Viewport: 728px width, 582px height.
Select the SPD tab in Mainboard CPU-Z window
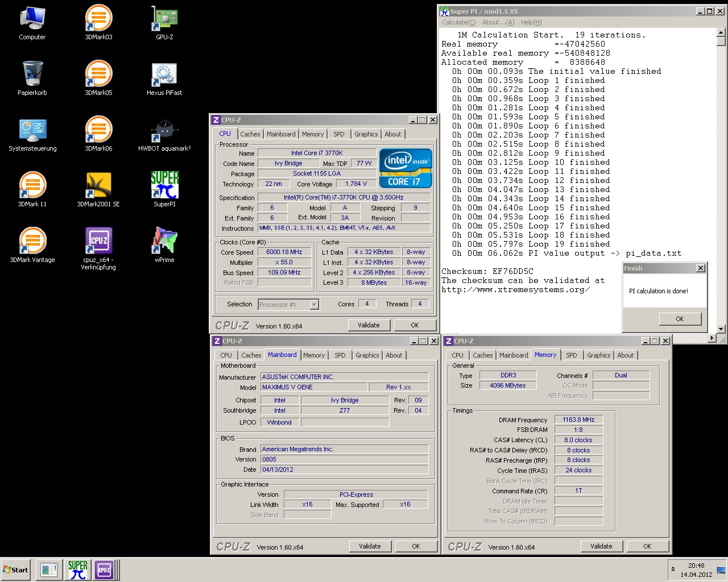(340, 355)
